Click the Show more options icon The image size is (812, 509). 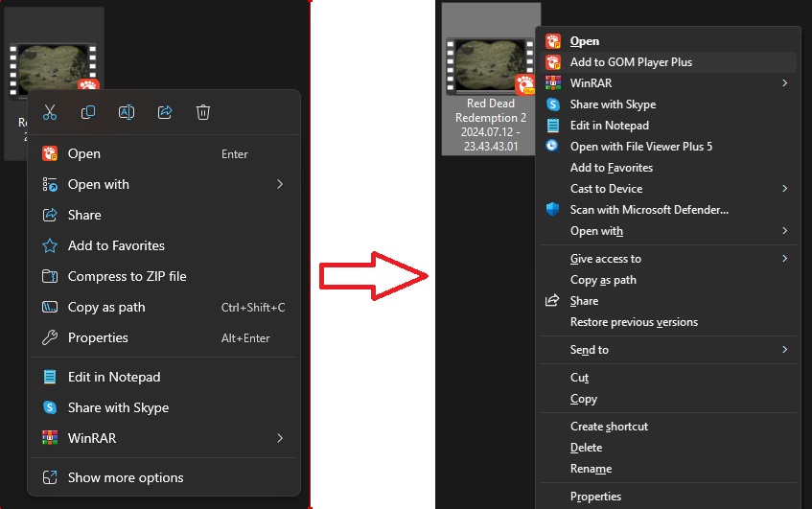[x=50, y=477]
